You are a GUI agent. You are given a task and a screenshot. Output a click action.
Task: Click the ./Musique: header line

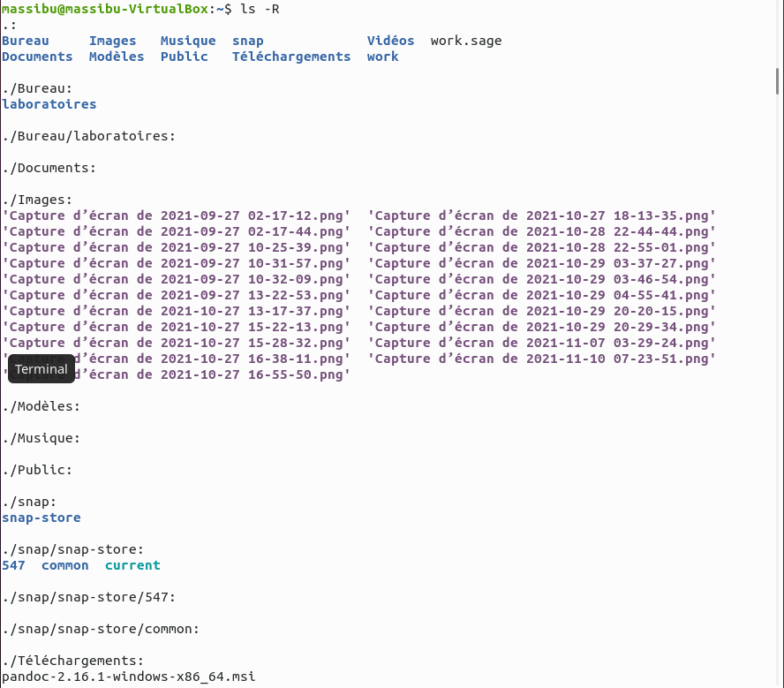pos(41,438)
